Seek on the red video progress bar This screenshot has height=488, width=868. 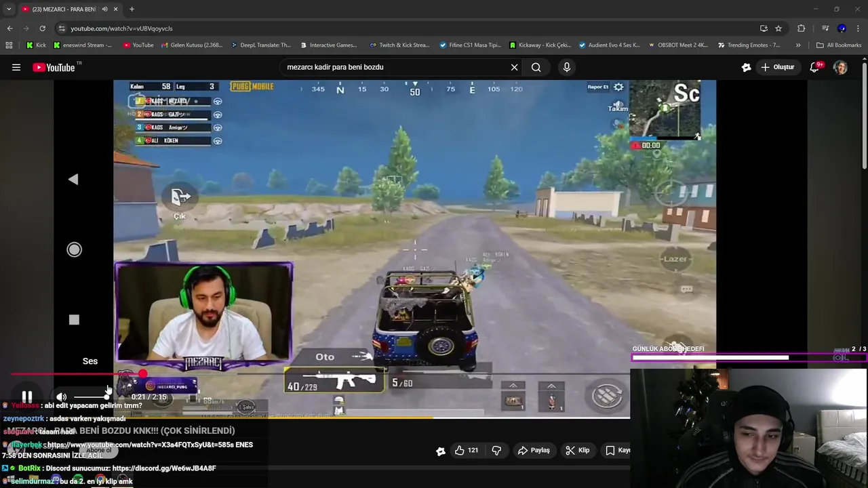click(320, 374)
